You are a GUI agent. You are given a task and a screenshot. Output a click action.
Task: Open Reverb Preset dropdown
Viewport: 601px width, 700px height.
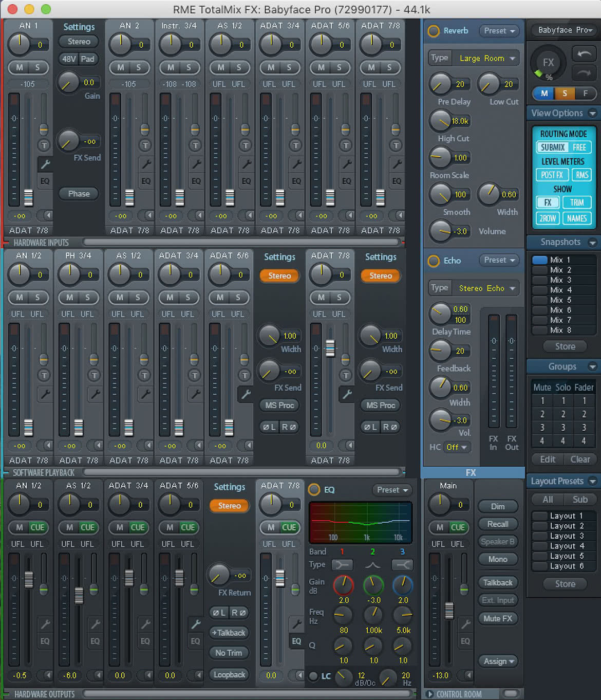point(498,31)
